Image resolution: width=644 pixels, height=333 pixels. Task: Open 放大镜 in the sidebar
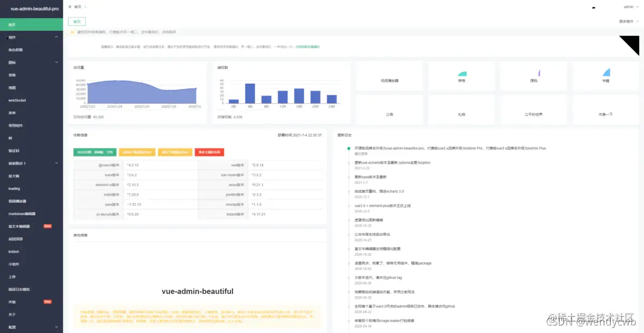click(31, 176)
